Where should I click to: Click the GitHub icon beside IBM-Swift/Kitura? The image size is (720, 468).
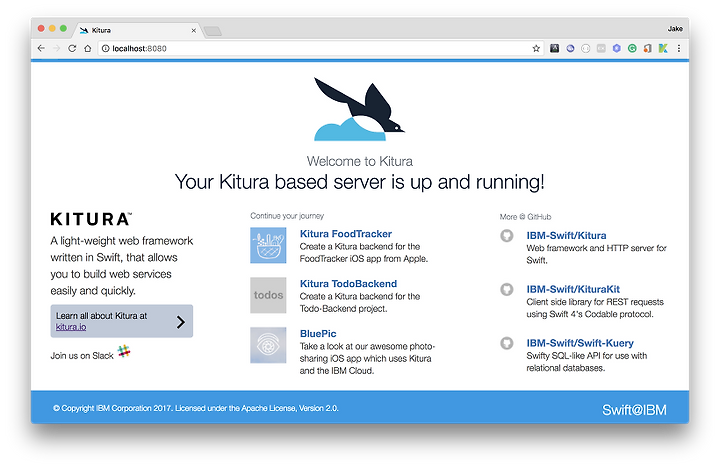coord(506,236)
